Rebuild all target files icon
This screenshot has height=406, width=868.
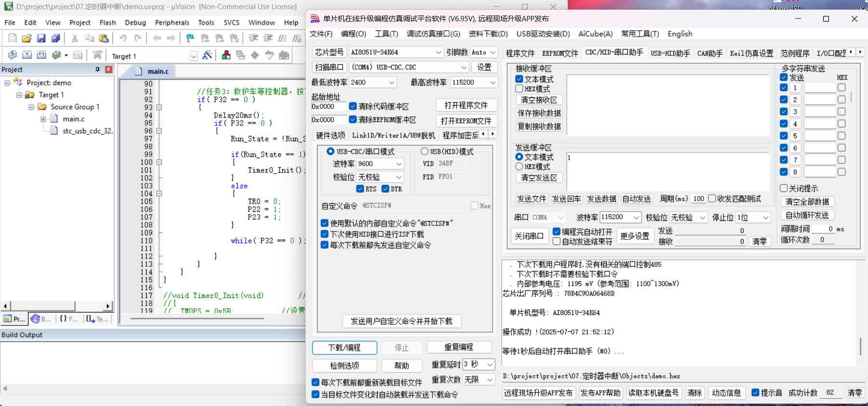coord(41,55)
